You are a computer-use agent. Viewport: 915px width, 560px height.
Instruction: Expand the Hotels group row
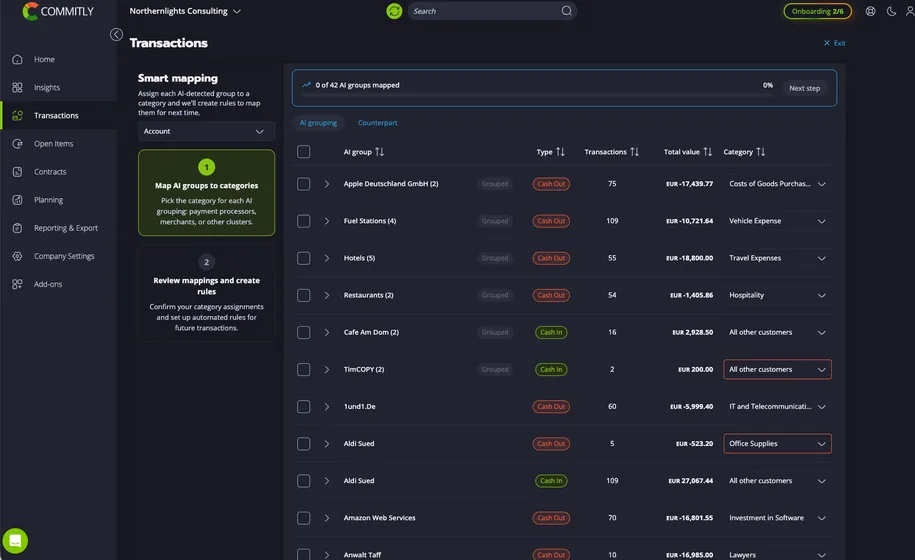click(327, 258)
